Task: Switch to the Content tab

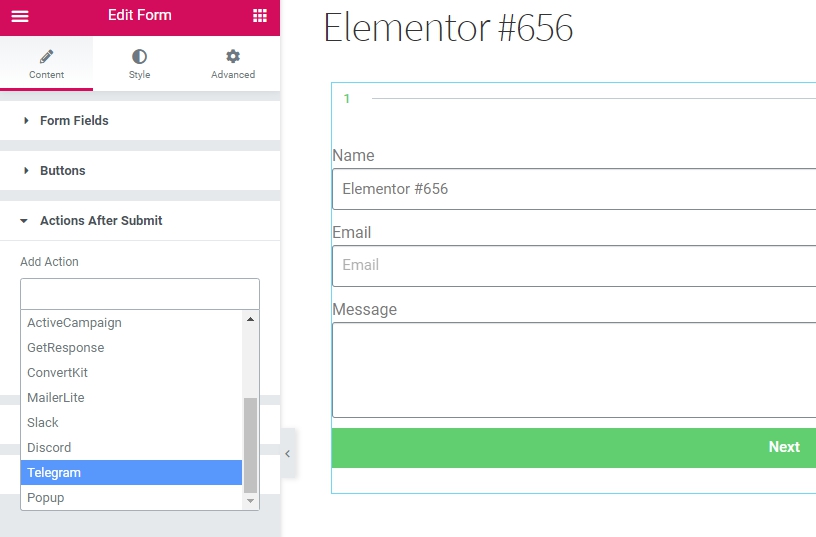Action: (46, 64)
